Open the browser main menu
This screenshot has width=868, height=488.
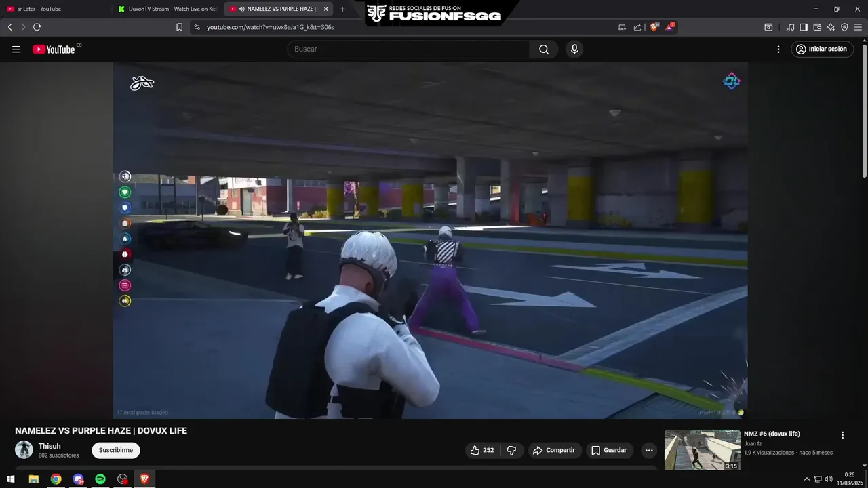coord(858,27)
